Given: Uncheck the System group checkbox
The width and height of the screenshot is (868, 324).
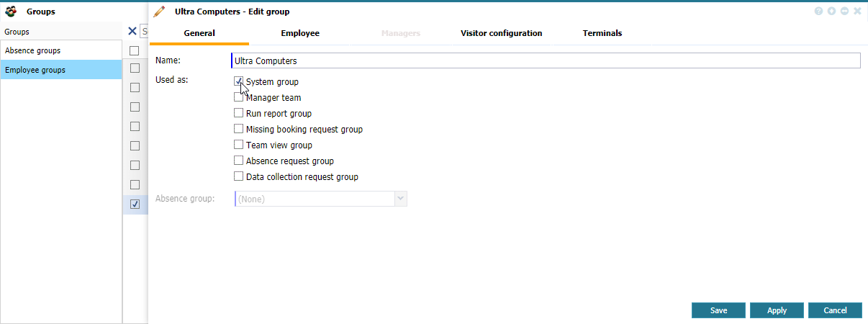Looking at the screenshot, I should [238, 82].
